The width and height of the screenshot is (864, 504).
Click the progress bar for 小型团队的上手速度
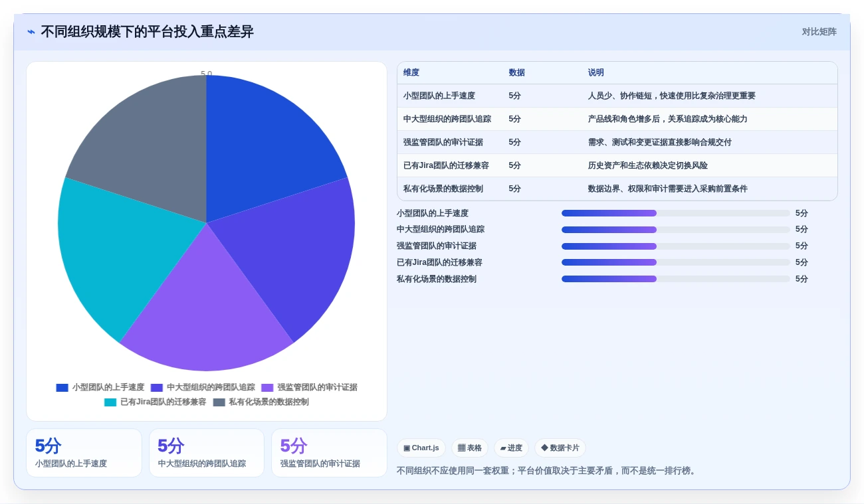[676, 213]
